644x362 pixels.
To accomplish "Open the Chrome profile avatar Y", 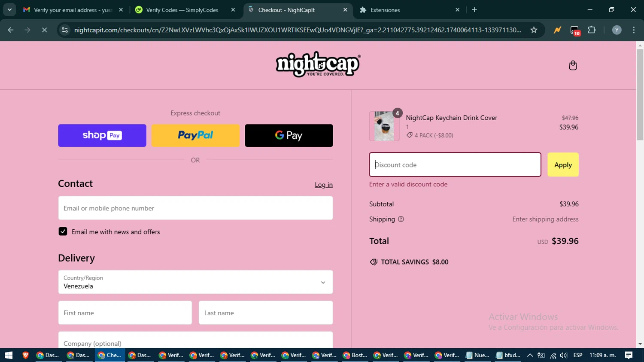I will 617,30.
